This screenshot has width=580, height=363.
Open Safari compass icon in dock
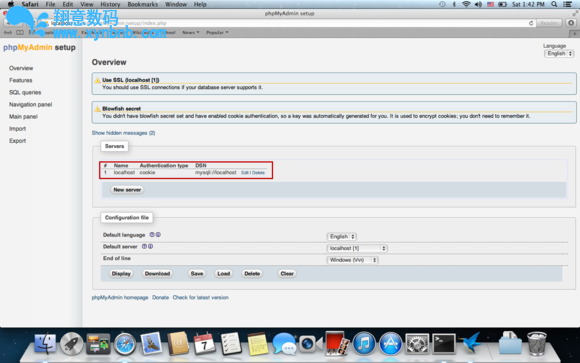(125, 344)
